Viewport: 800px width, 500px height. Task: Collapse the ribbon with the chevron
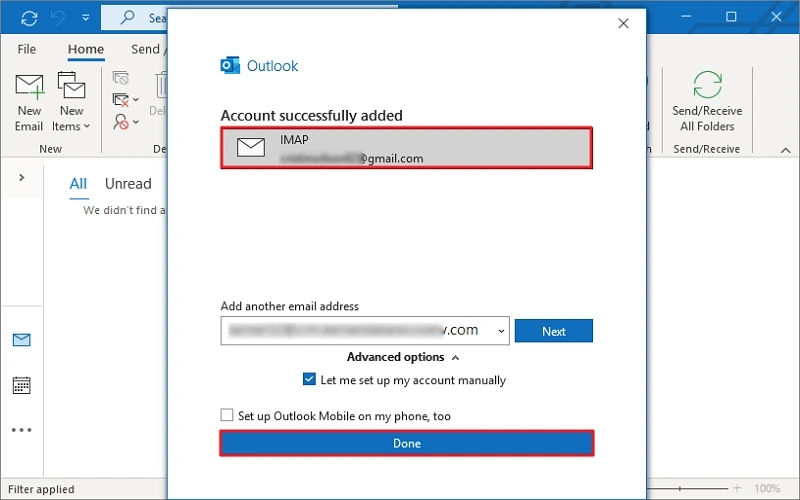coord(786,150)
